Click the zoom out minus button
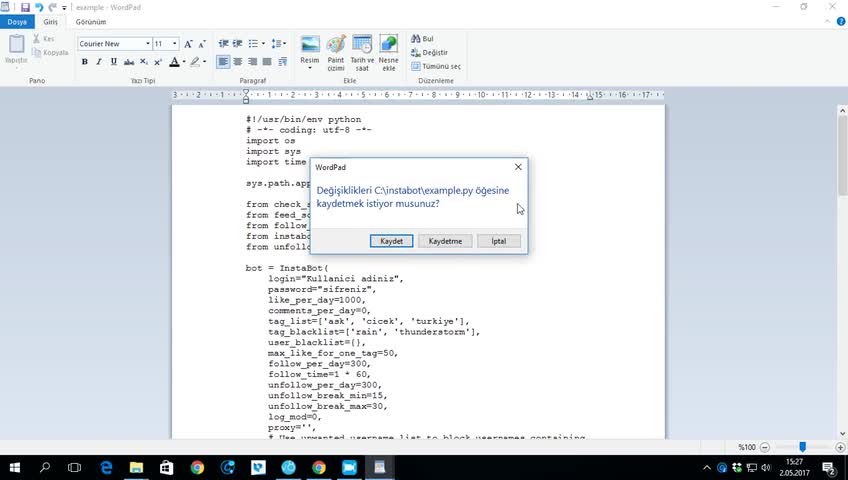 [765, 447]
